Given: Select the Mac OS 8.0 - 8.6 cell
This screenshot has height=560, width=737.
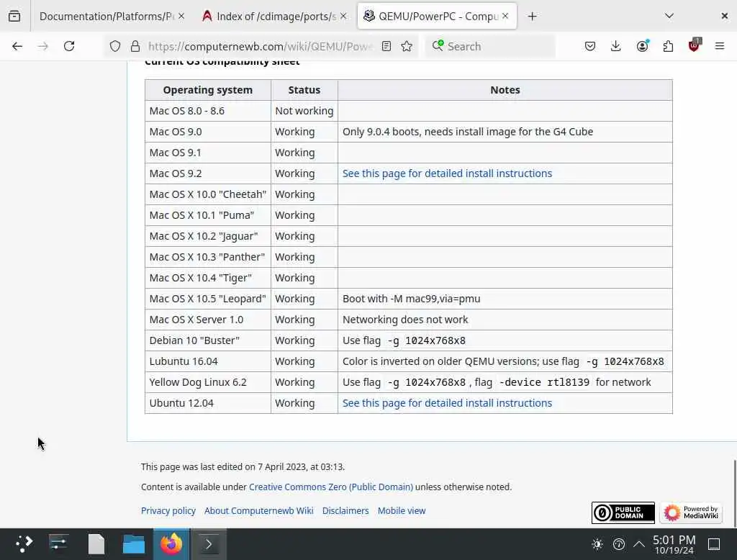Looking at the screenshot, I should 208,111.
